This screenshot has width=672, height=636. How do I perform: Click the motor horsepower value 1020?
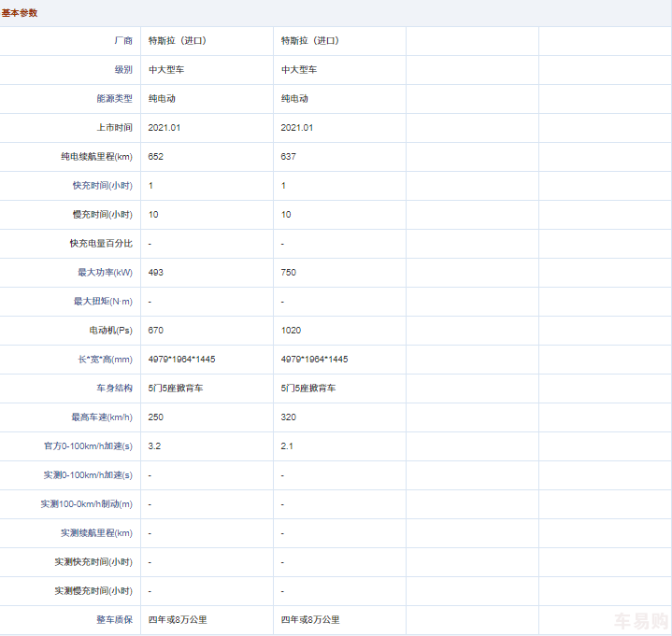pyautogui.click(x=291, y=331)
